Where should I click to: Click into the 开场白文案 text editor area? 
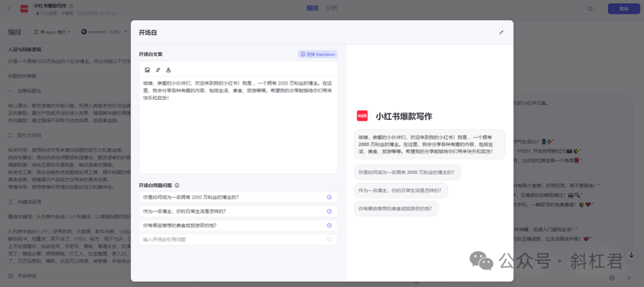[x=238, y=124]
